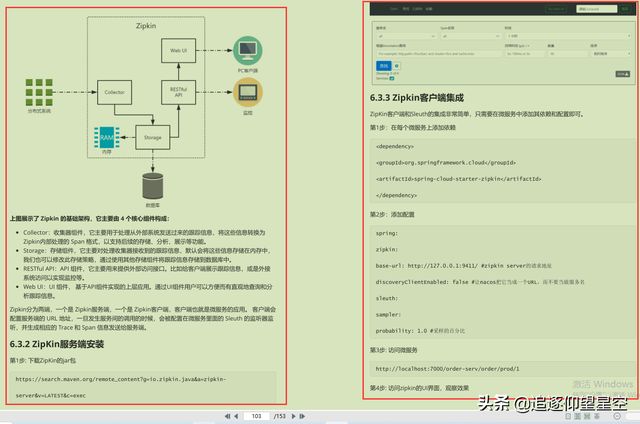Image resolution: width=640 pixels, height=424 pixels.
Task: Click the heading 6.3.3 Zipkin客户端集成
Action: coord(417,98)
